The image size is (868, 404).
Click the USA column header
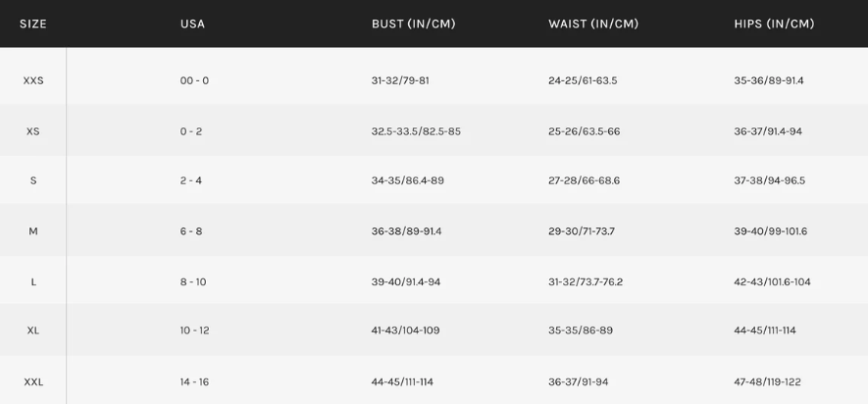(x=192, y=25)
